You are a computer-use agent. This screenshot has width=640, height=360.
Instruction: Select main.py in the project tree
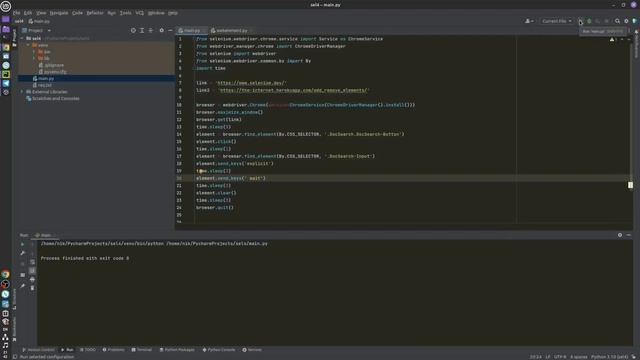point(43,78)
